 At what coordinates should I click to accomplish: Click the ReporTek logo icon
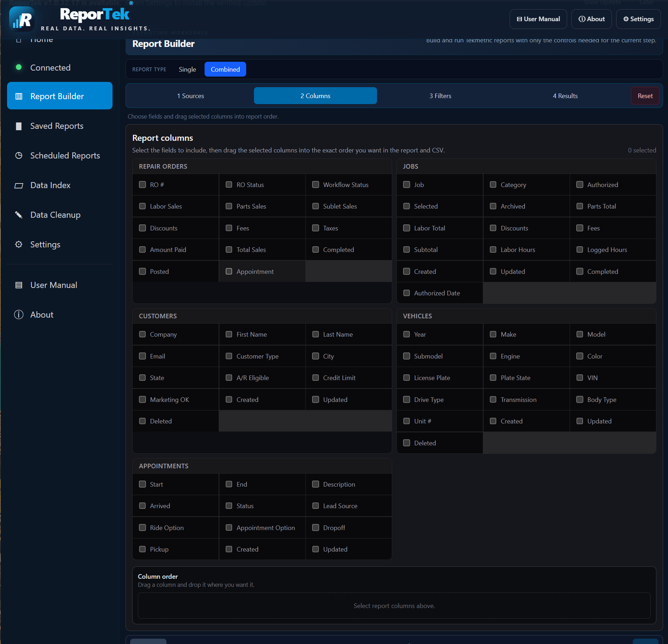click(22, 19)
